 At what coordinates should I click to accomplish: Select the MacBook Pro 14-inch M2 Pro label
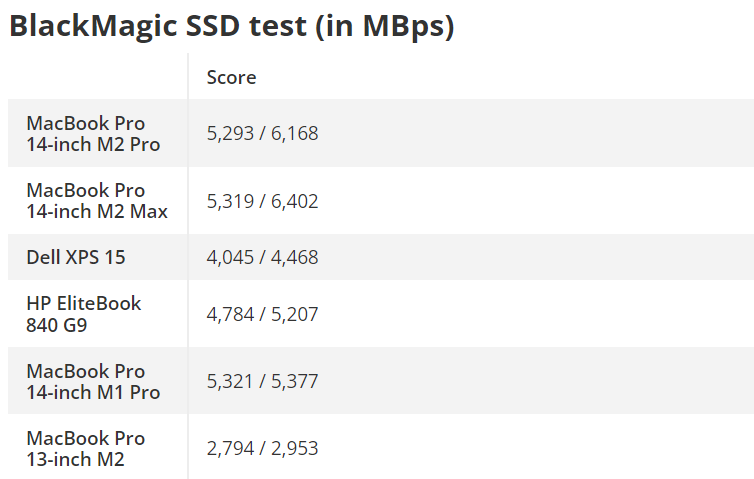[93, 133]
